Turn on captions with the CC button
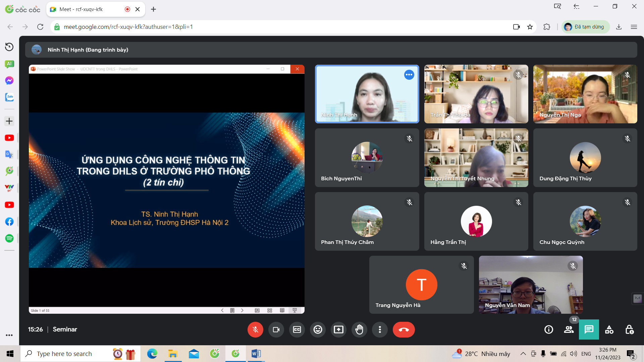The image size is (644, 362). [297, 330]
